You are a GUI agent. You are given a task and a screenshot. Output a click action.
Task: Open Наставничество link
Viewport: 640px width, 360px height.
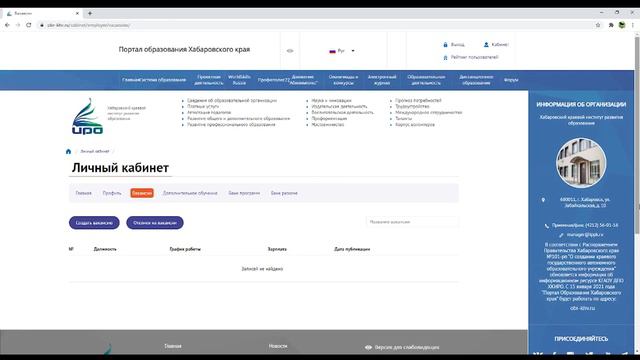point(328,124)
